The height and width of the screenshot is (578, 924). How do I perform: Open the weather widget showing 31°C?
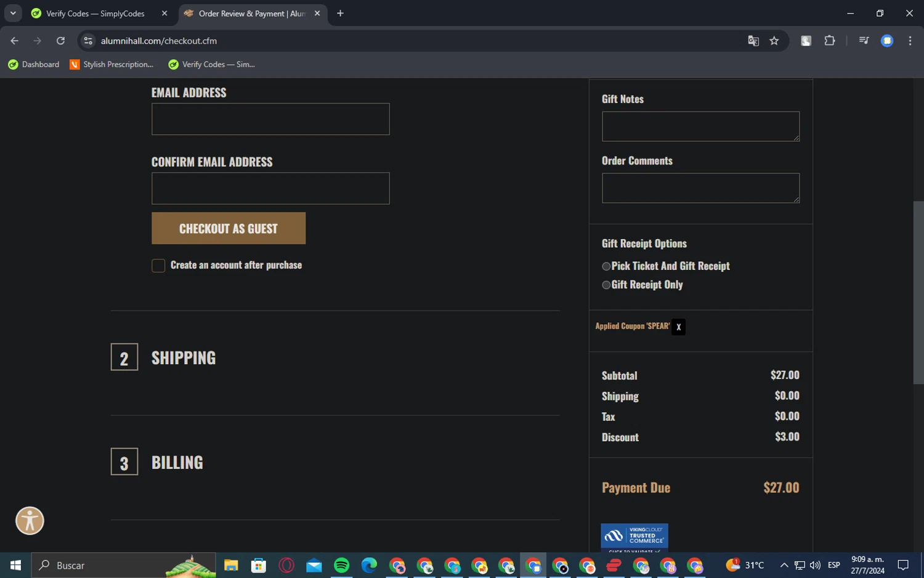tap(745, 565)
